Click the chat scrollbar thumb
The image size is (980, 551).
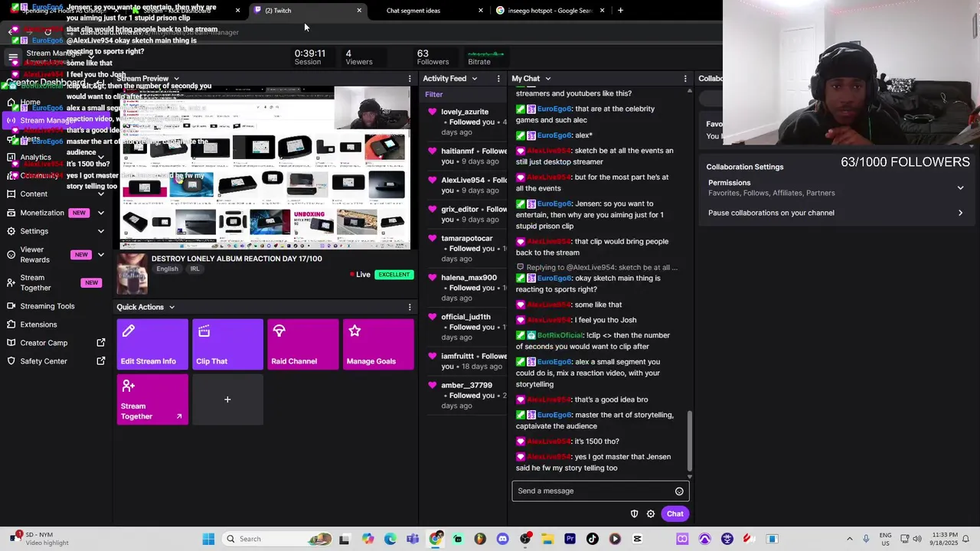tap(689, 442)
